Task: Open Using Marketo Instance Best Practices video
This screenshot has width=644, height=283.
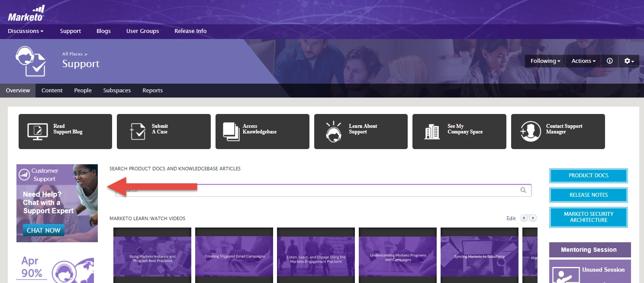Action: 152,255
